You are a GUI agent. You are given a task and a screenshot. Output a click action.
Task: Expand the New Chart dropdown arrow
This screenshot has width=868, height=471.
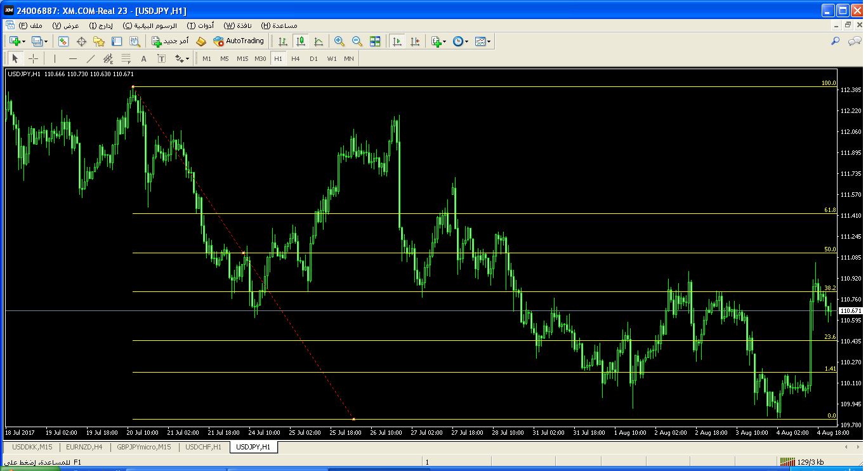point(24,41)
